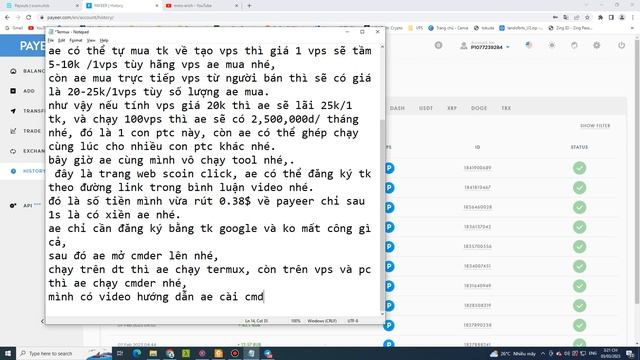Click Windows (CRLF) in Notepad status bar
Screen dimensions: 640x360
click(322, 321)
